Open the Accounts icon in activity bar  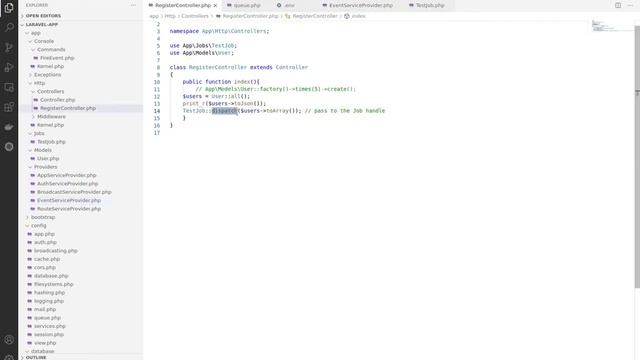(x=9, y=340)
